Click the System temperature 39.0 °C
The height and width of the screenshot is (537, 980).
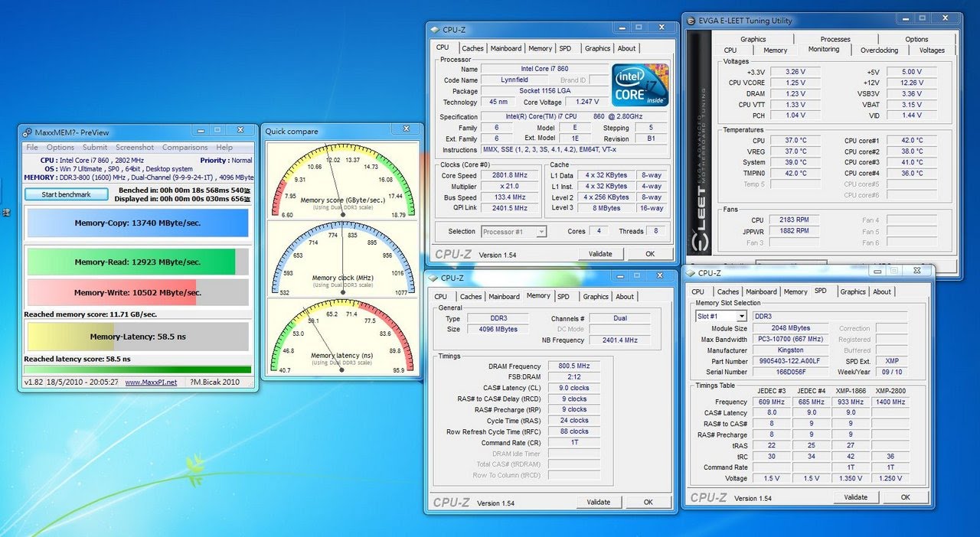[795, 162]
